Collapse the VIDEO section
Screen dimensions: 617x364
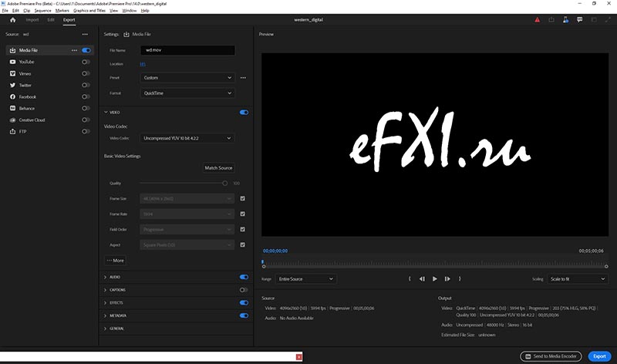(x=106, y=113)
